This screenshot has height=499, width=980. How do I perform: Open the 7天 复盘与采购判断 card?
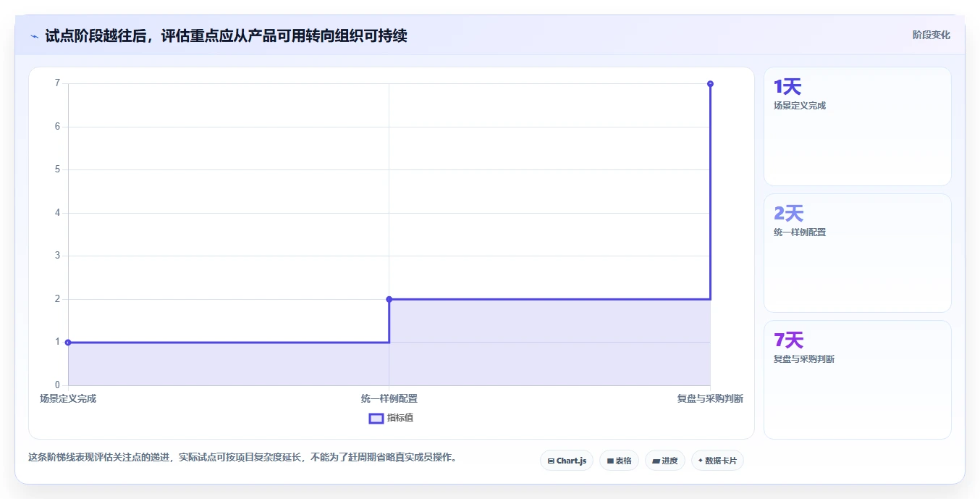pos(857,380)
